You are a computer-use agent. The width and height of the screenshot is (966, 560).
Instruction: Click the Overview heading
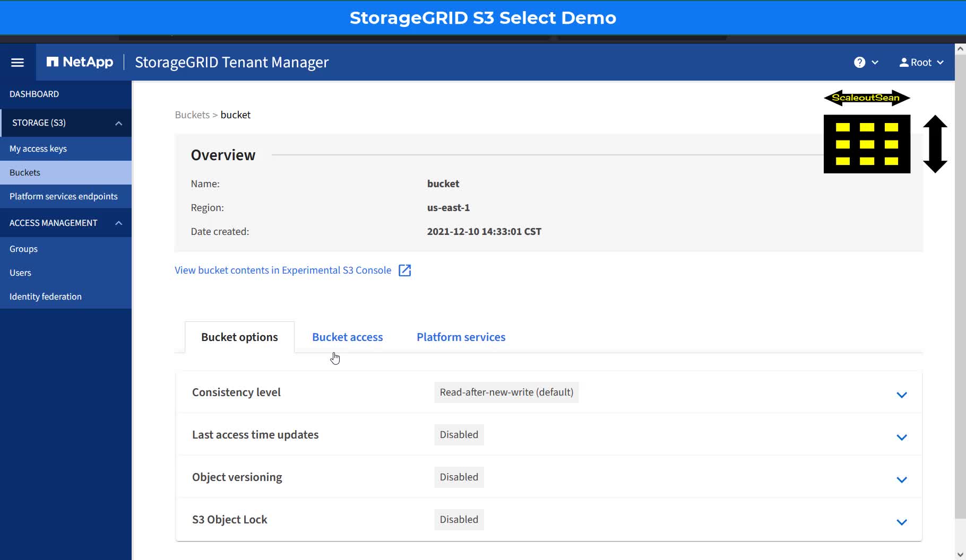click(x=223, y=155)
